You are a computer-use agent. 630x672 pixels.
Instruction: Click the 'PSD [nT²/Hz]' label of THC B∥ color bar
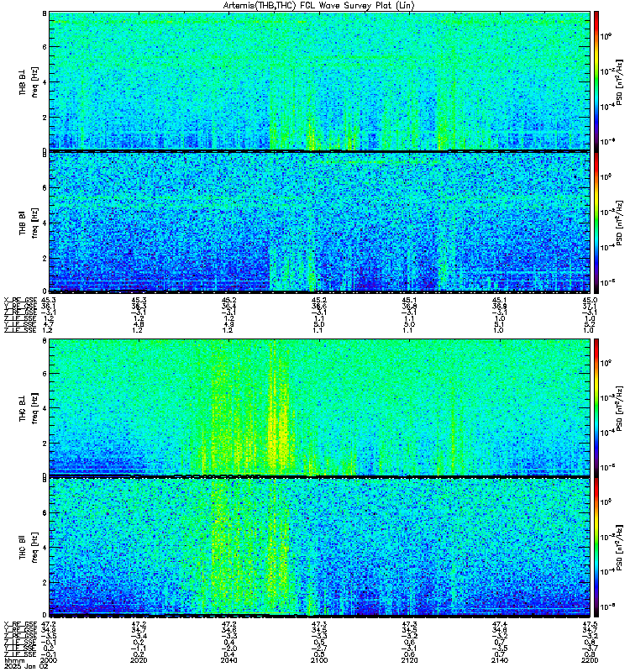coord(620,546)
